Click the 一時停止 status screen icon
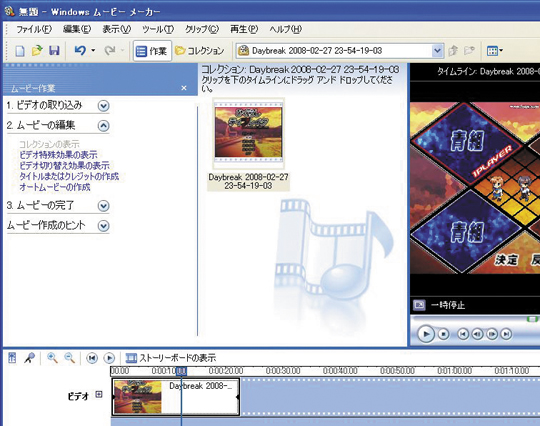The width and height of the screenshot is (540, 426). (x=419, y=305)
